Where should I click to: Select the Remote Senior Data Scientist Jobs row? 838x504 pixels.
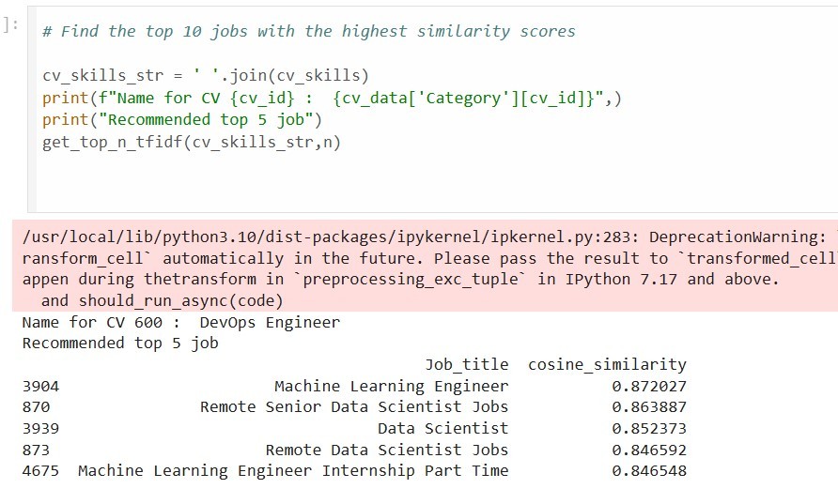coord(354,406)
